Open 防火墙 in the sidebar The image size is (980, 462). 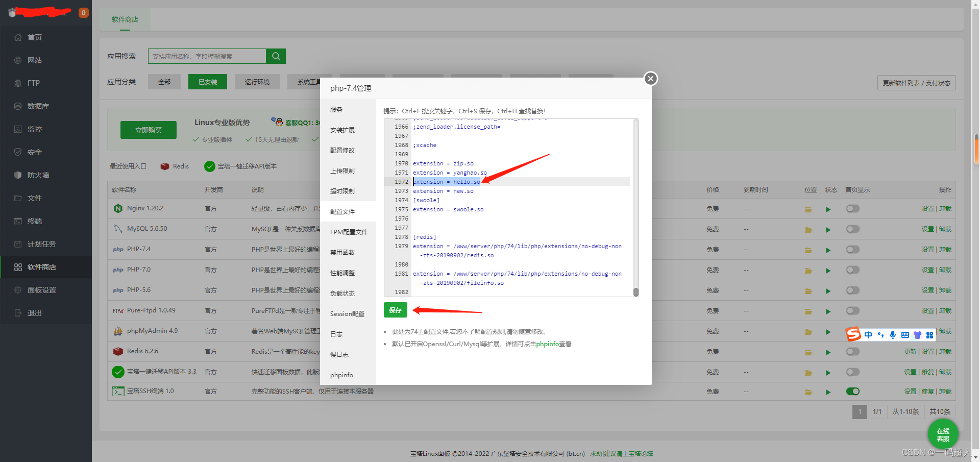(46, 175)
